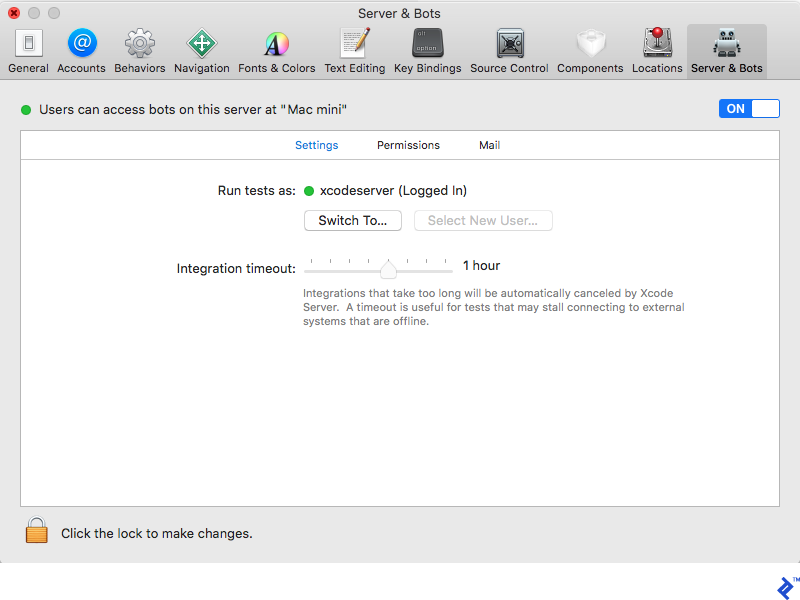
Task: Select the Locations icon with red badge
Action: coord(657,45)
